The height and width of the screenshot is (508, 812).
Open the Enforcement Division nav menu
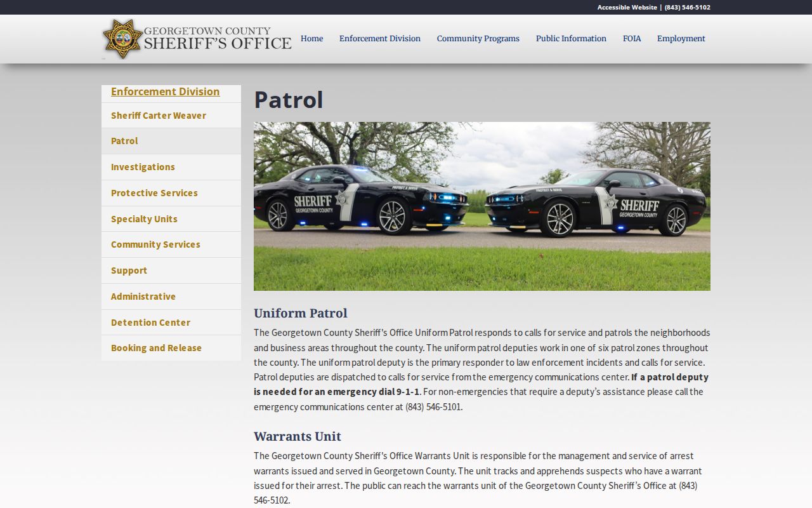pyautogui.click(x=380, y=39)
